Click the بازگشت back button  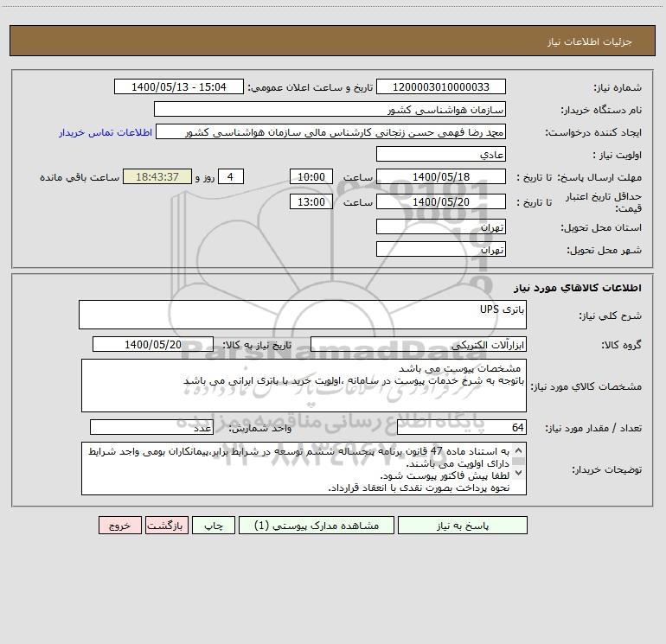pos(167,525)
